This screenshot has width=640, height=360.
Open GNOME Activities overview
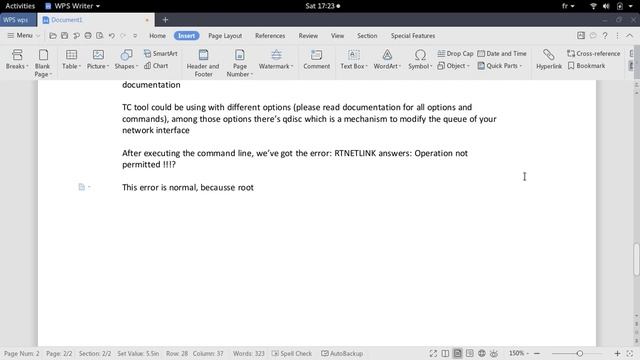click(20, 6)
